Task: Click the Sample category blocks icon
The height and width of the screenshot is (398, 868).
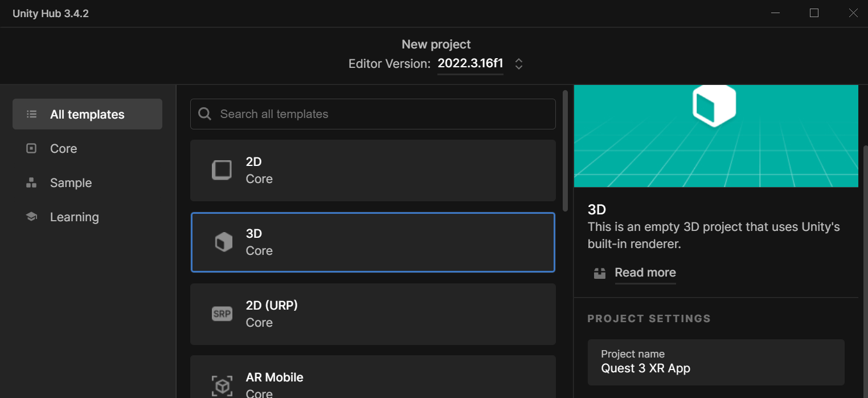Action: point(32,182)
